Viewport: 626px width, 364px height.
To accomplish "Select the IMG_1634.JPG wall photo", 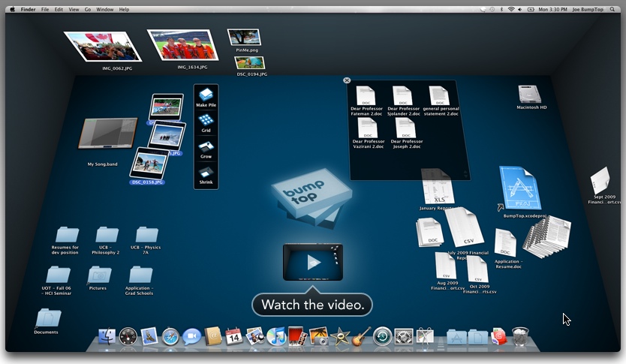I will [x=183, y=45].
